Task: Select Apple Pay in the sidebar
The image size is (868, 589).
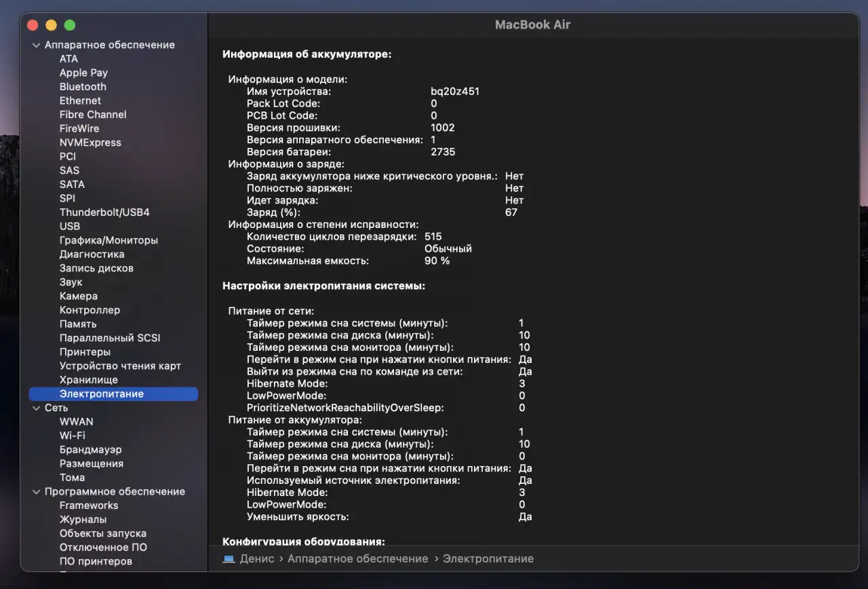Action: (x=83, y=73)
